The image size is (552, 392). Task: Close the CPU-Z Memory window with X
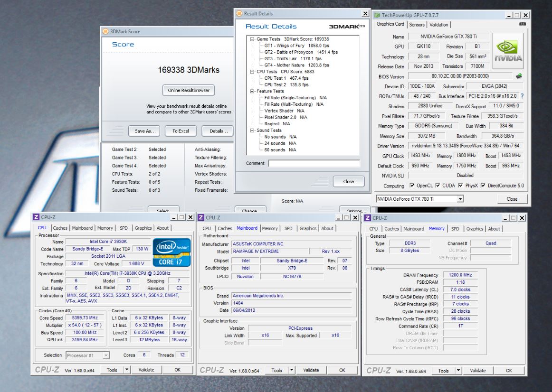click(x=522, y=218)
